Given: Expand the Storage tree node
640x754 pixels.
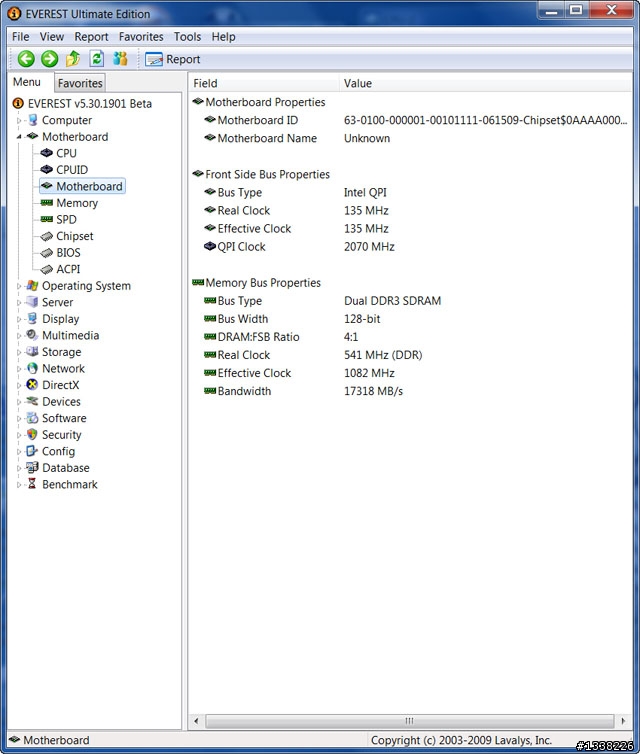Looking at the screenshot, I should pos(19,352).
